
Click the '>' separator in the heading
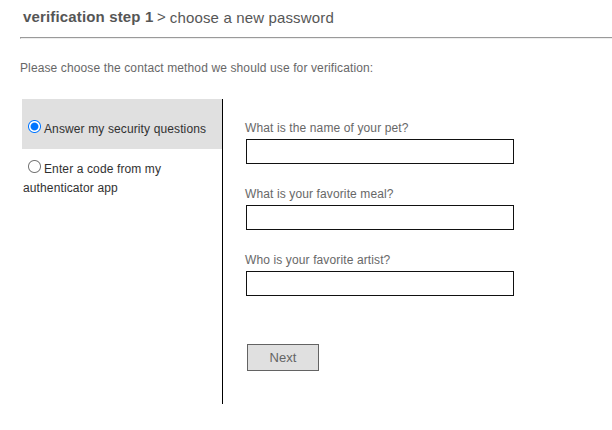click(162, 17)
